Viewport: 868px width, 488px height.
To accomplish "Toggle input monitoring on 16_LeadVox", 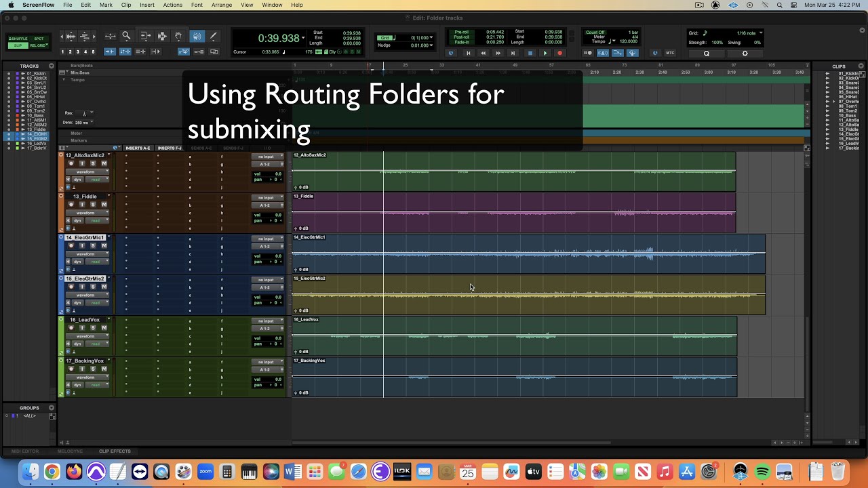I will pos(82,328).
